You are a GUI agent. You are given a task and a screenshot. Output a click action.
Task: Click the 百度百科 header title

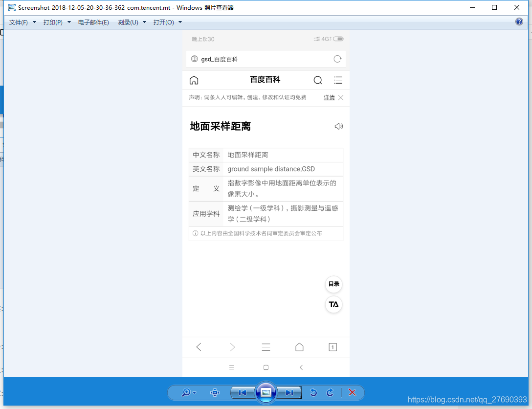pos(265,79)
